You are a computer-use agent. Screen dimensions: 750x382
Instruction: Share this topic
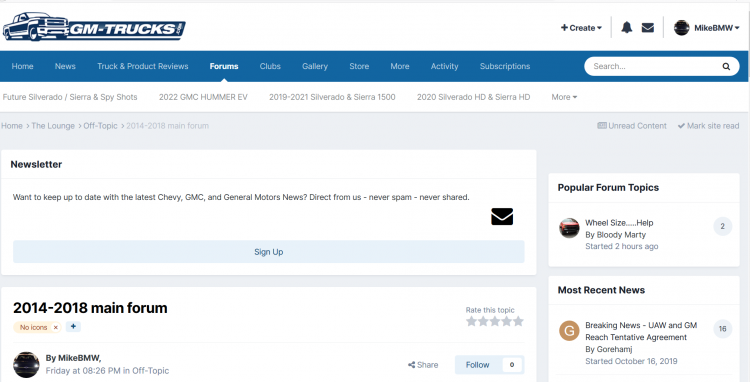[423, 365]
